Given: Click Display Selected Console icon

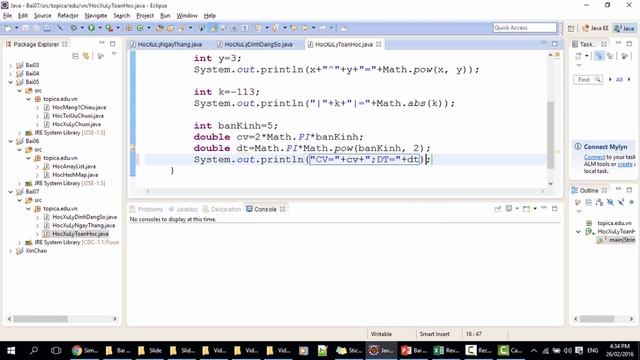Looking at the screenshot, I should pyautogui.click(x=509, y=209).
